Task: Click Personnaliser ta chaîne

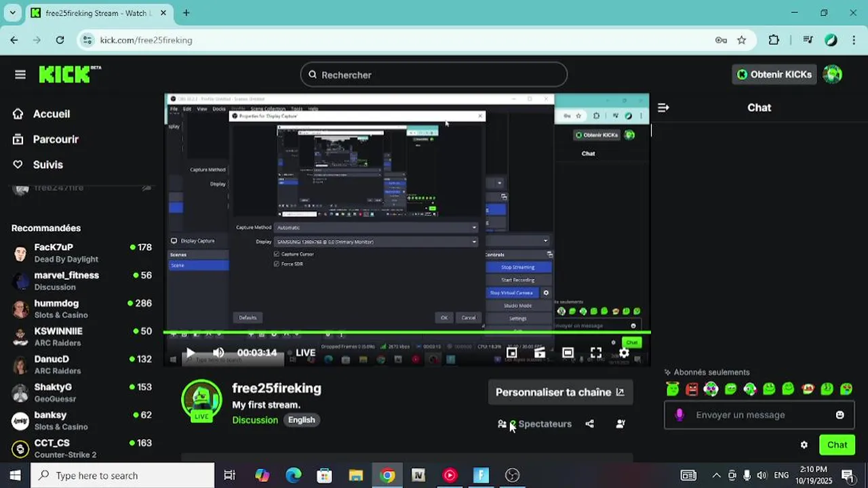Action: 560,392
